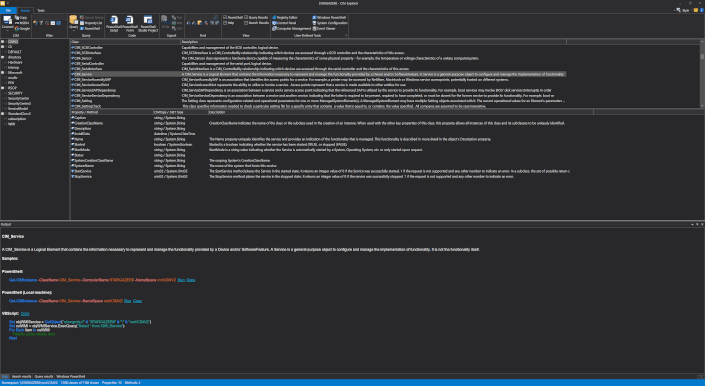Click Run link for local PowerShell sample

(x=127, y=301)
